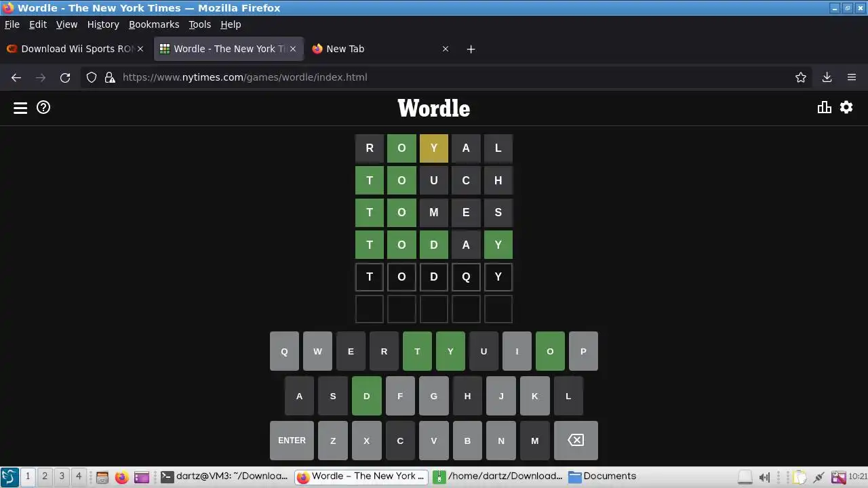Tap the I key on Wordle keyboard
This screenshot has width=868, height=488.
(x=517, y=351)
